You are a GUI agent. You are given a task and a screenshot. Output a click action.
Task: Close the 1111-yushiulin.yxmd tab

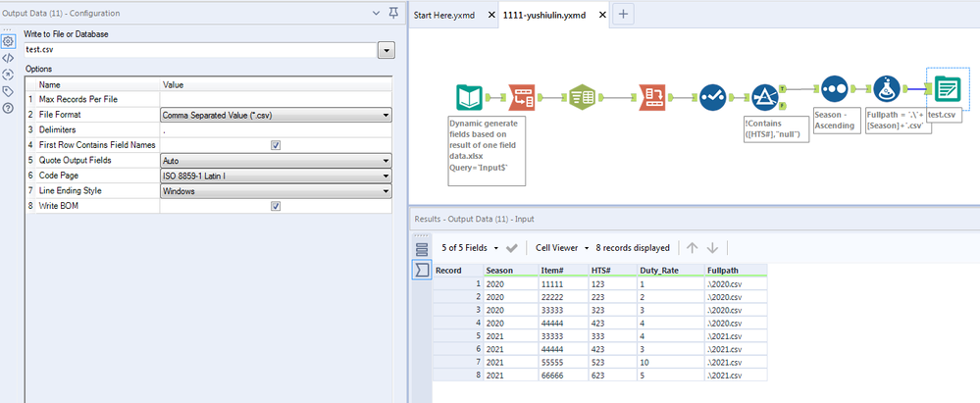click(x=602, y=15)
